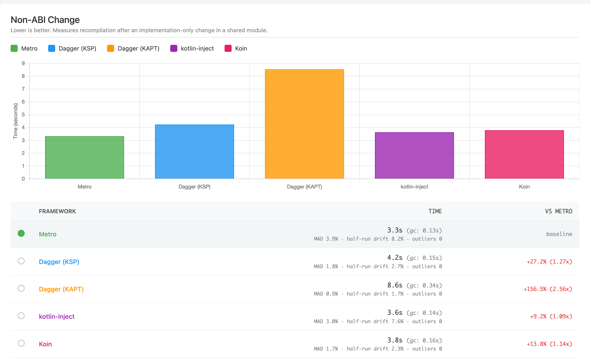Toggle Koin pink legend swatch
Viewport: 590px width, 364px height.
click(x=228, y=48)
